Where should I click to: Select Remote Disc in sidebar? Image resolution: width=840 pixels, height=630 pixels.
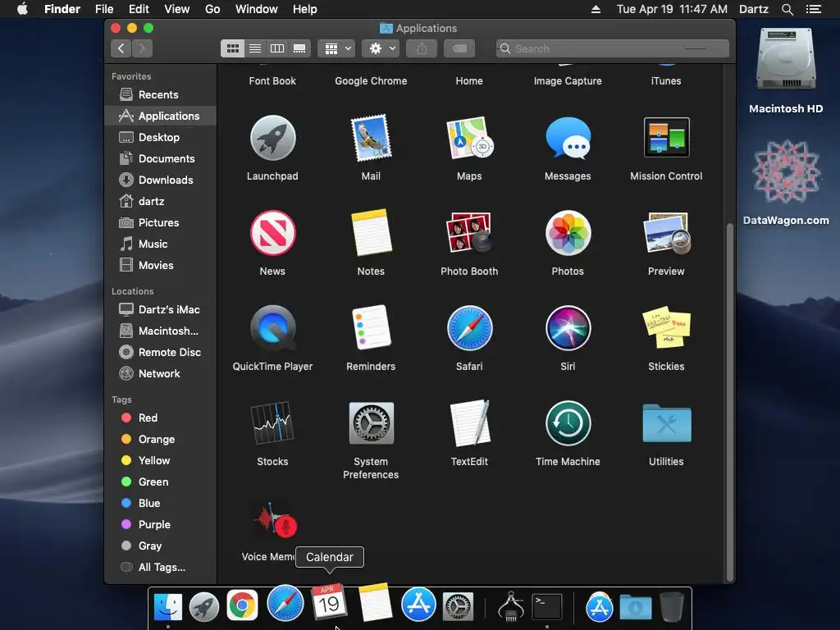pyautogui.click(x=160, y=353)
